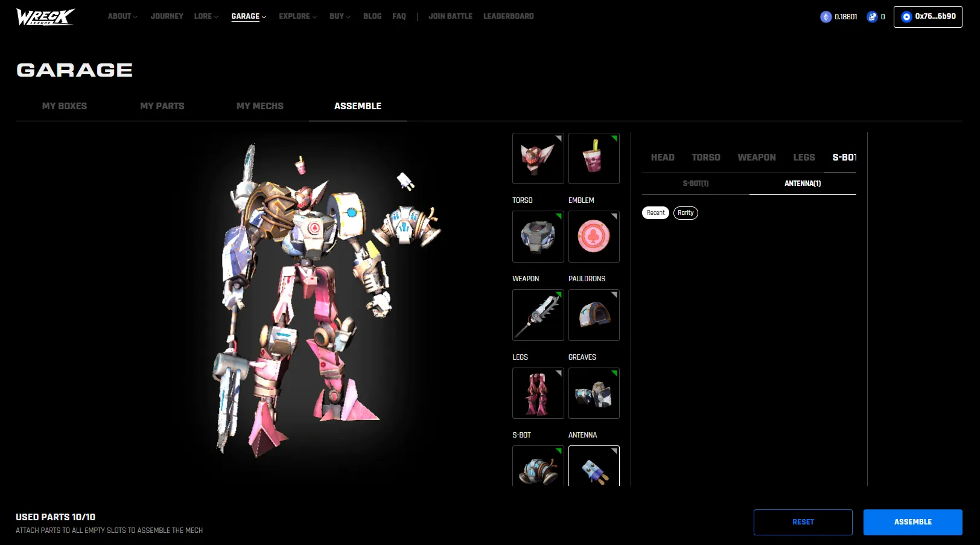Select the equipped torso part thumbnail
The image size is (980, 545).
tap(537, 237)
